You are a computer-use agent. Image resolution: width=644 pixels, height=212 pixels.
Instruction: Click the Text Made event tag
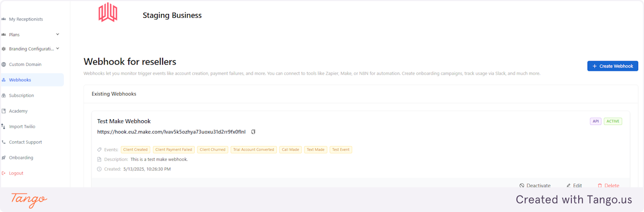click(x=316, y=150)
